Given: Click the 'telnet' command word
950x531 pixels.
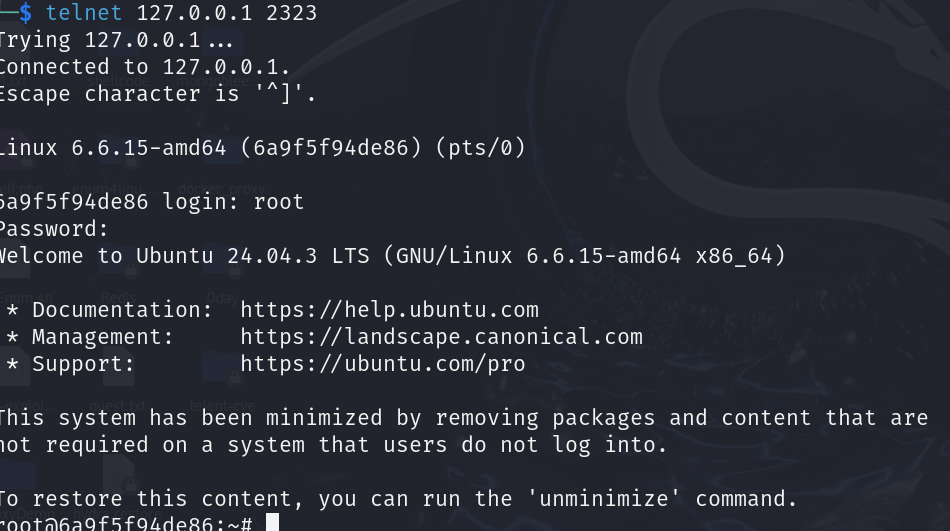Looking at the screenshot, I should [84, 13].
